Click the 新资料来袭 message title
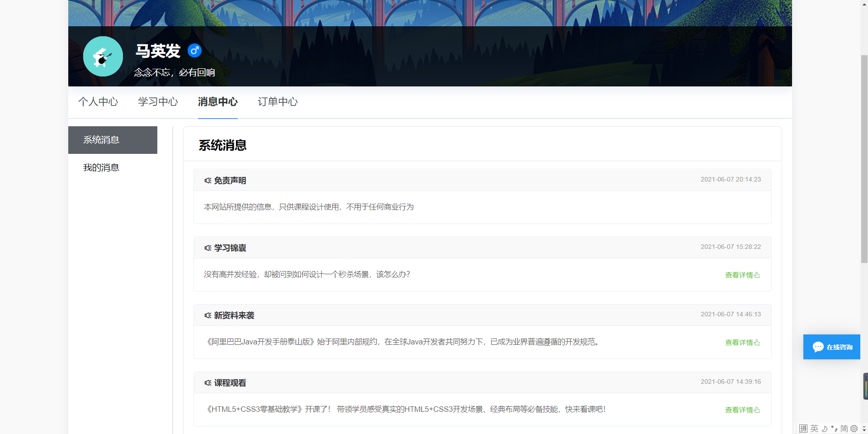The image size is (868, 434). 234,315
